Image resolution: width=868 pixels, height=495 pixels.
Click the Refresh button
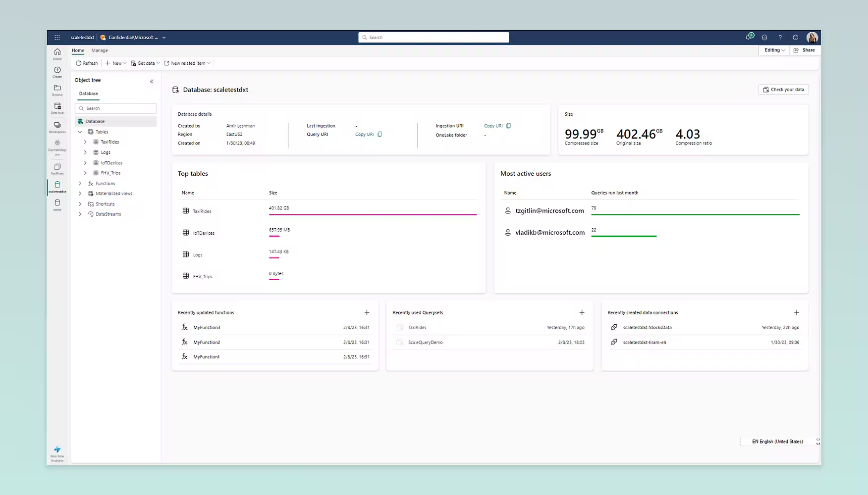(x=87, y=63)
